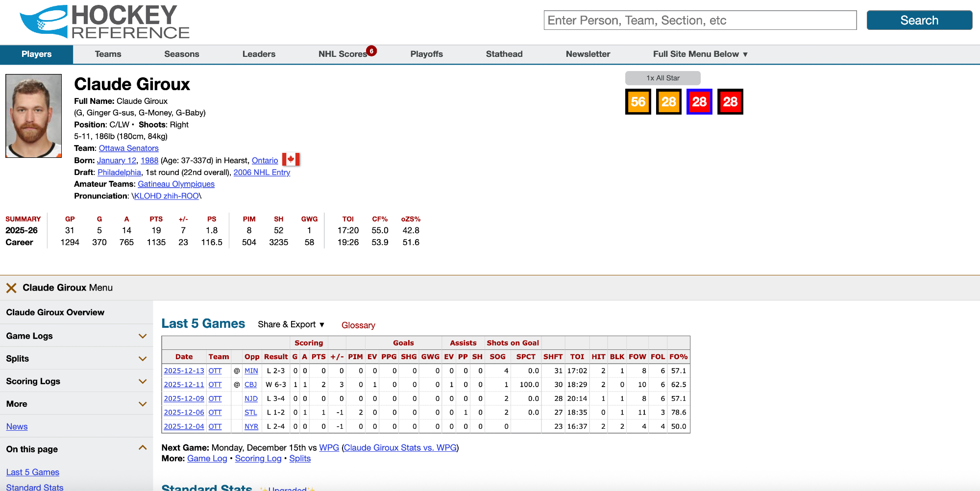
Task: Close the Claude Giroux Menu with X
Action: [x=11, y=288]
